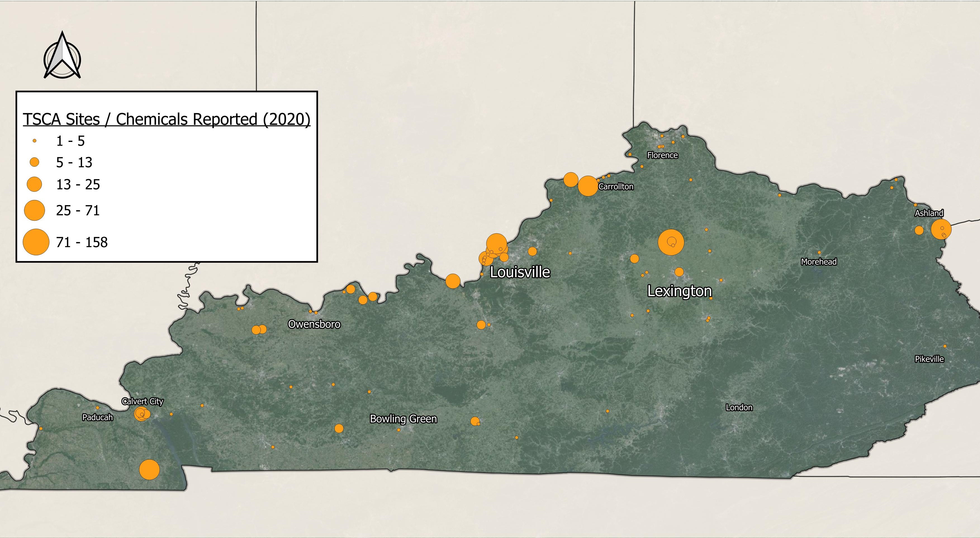980x538 pixels.
Task: Click the 5 - 13 legend circle symbol
Action: click(35, 162)
